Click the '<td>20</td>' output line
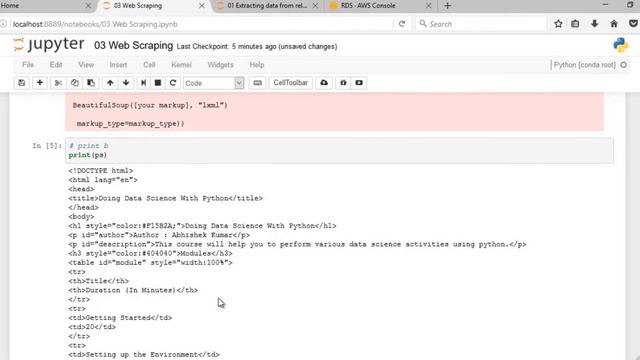 tap(92, 327)
